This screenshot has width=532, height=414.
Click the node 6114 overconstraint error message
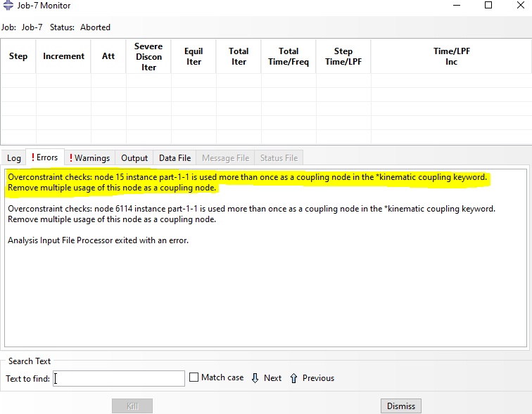click(x=251, y=214)
